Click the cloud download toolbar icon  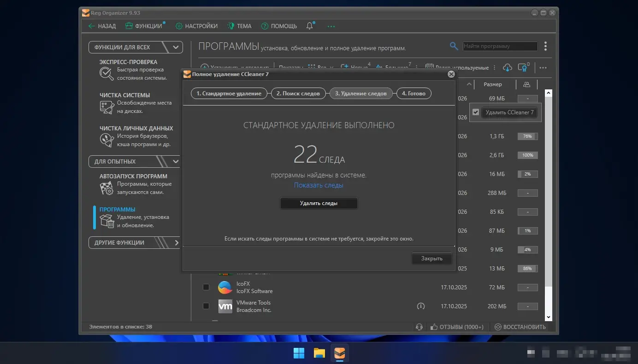point(507,68)
